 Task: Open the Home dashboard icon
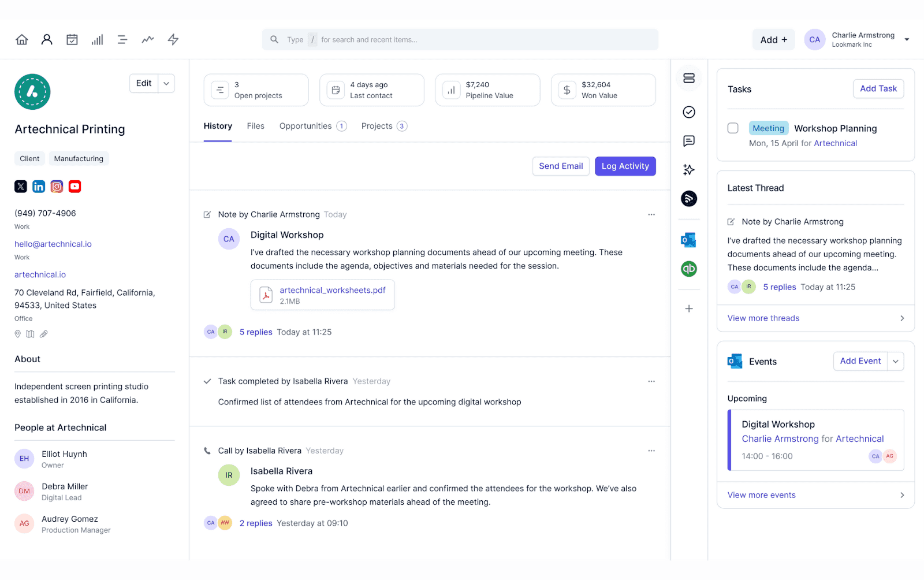pos(21,39)
